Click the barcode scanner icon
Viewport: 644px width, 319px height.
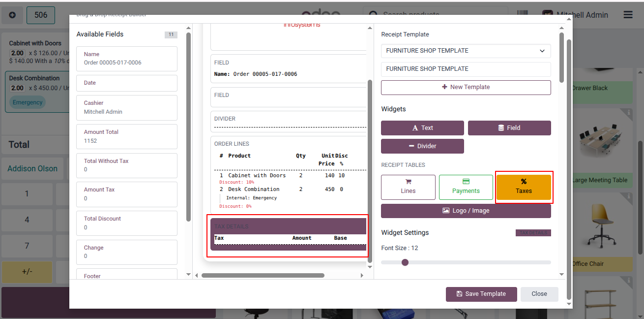tap(523, 15)
